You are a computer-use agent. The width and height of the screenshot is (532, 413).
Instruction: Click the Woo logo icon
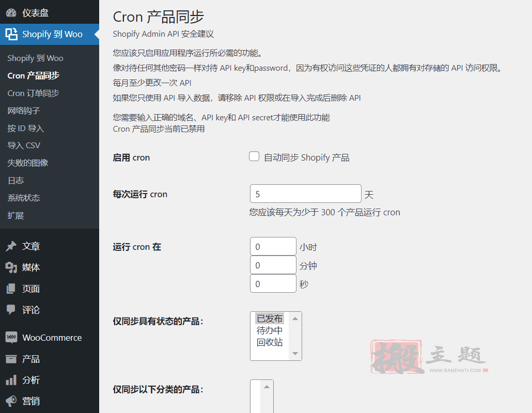pos(11,338)
